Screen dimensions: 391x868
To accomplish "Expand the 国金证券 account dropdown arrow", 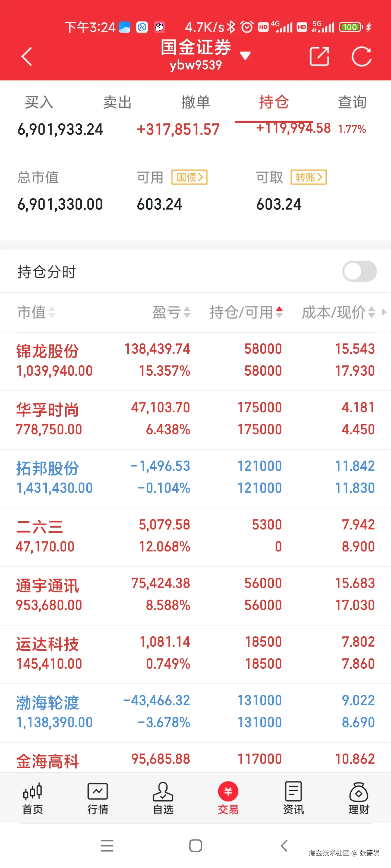I will [245, 56].
